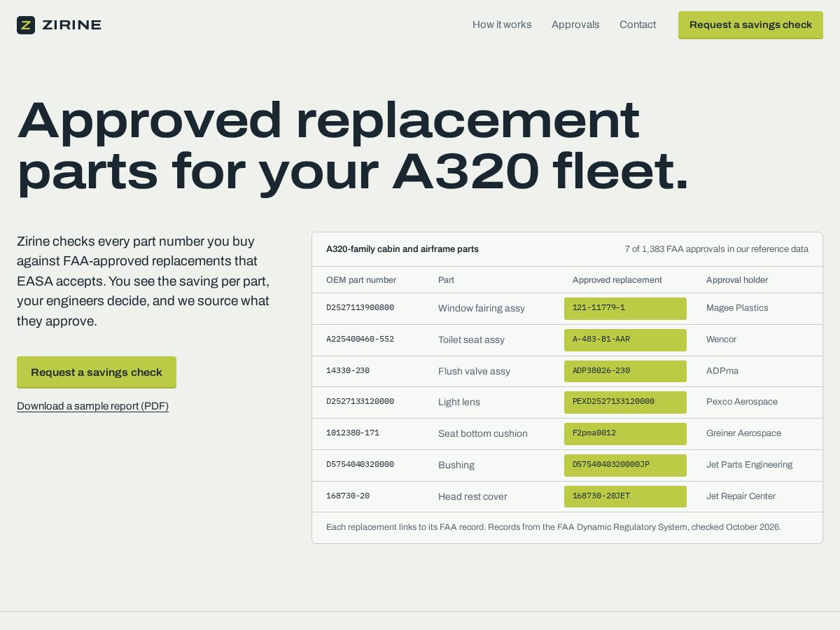Click the Zirine Z logo icon
Viewport: 840px width, 630px height.
coord(26,25)
